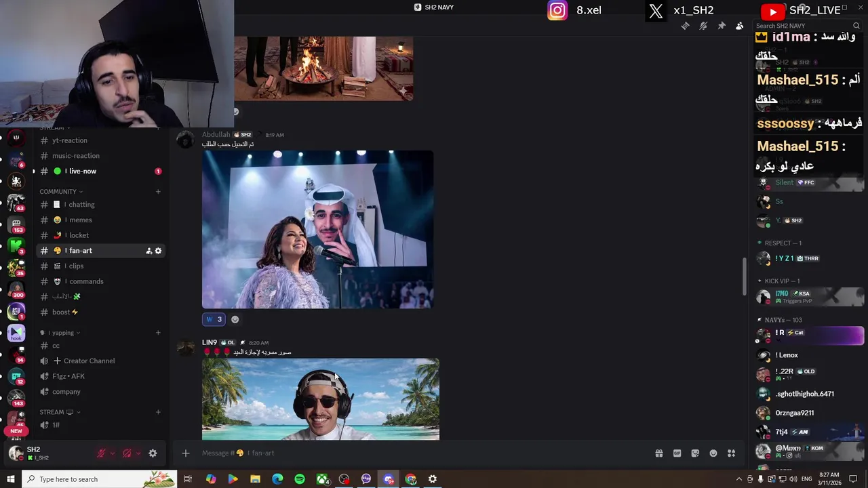Open green M server icon with 3 badge

(16, 246)
